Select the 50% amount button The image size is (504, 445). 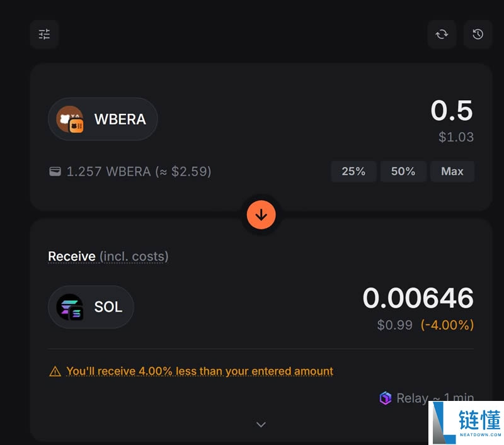coord(403,171)
